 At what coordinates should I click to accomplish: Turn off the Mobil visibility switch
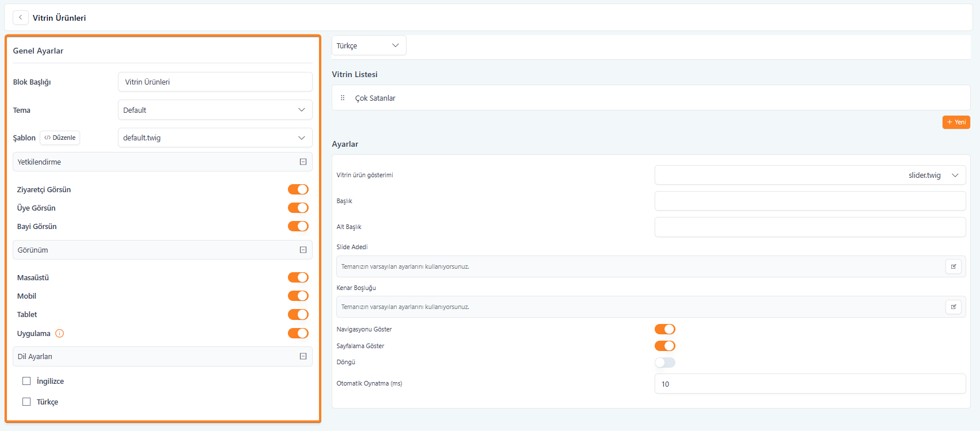[x=298, y=296]
